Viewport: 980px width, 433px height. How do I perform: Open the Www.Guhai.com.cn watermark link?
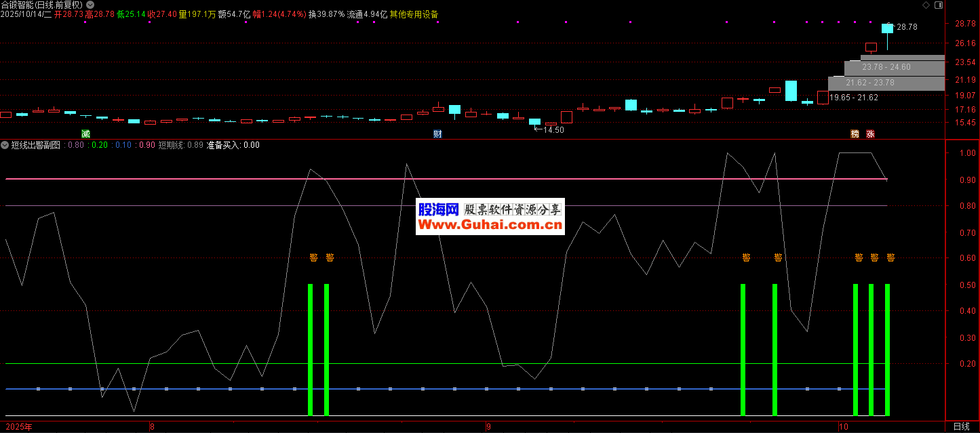click(490, 226)
